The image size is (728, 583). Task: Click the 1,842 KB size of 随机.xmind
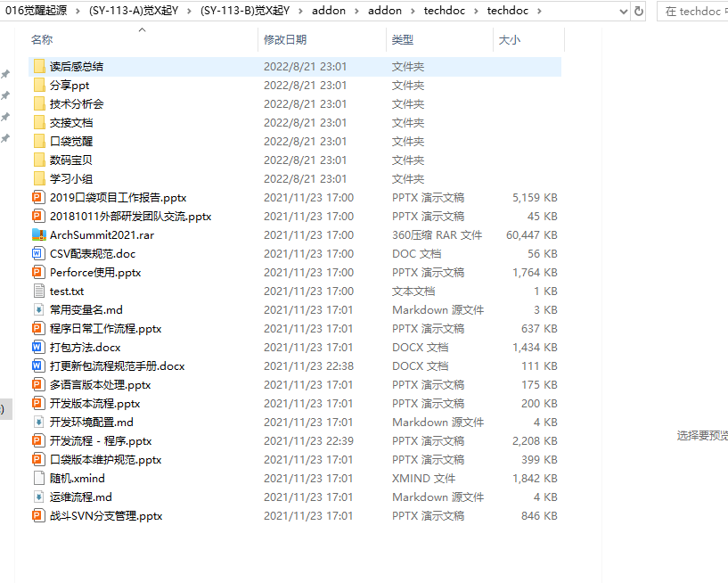coord(535,478)
